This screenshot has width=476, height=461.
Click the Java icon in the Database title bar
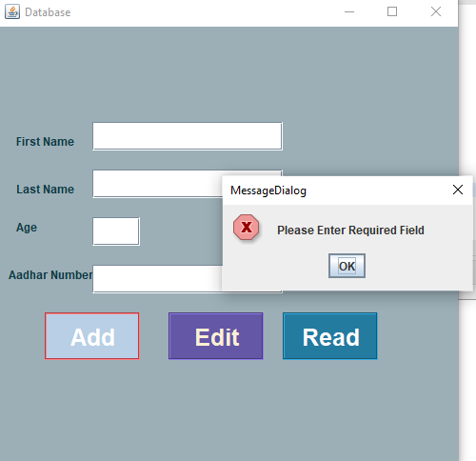[x=12, y=11]
